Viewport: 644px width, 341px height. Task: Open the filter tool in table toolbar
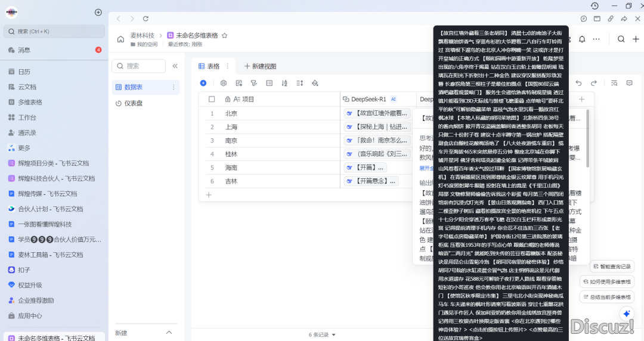pos(254,83)
